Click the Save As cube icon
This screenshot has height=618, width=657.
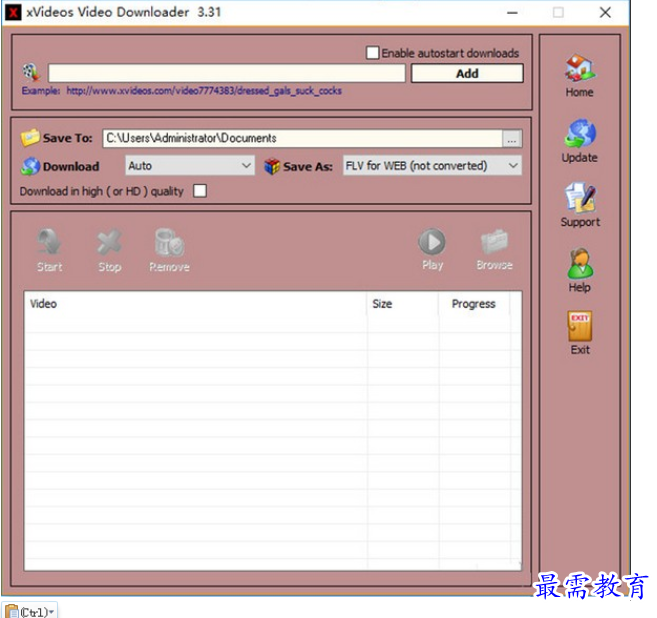(272, 166)
